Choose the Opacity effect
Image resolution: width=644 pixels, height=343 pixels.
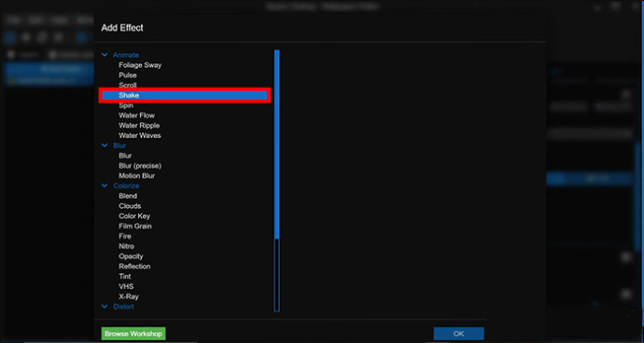pos(131,256)
